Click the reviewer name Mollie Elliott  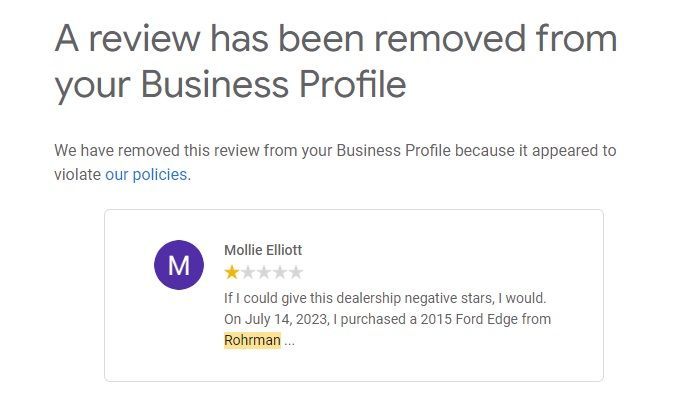[x=263, y=250]
